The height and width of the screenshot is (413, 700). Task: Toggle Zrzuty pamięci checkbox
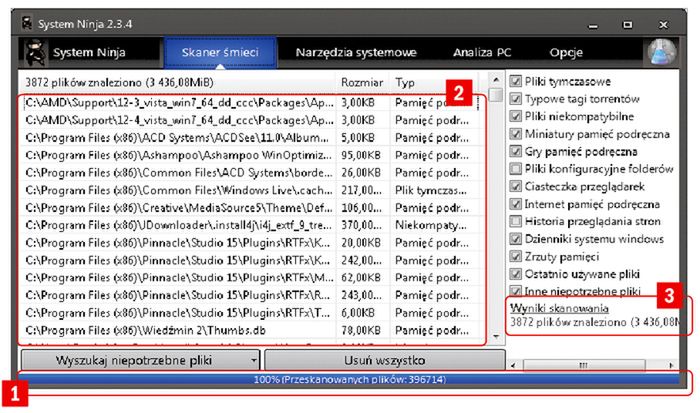516,256
